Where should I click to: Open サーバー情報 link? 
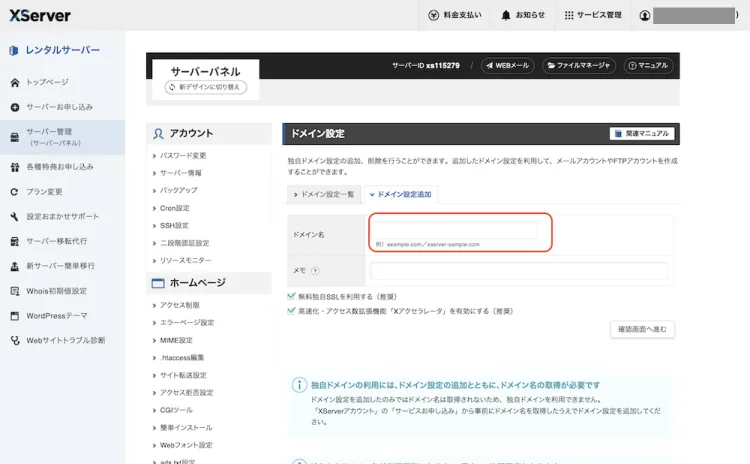point(180,173)
